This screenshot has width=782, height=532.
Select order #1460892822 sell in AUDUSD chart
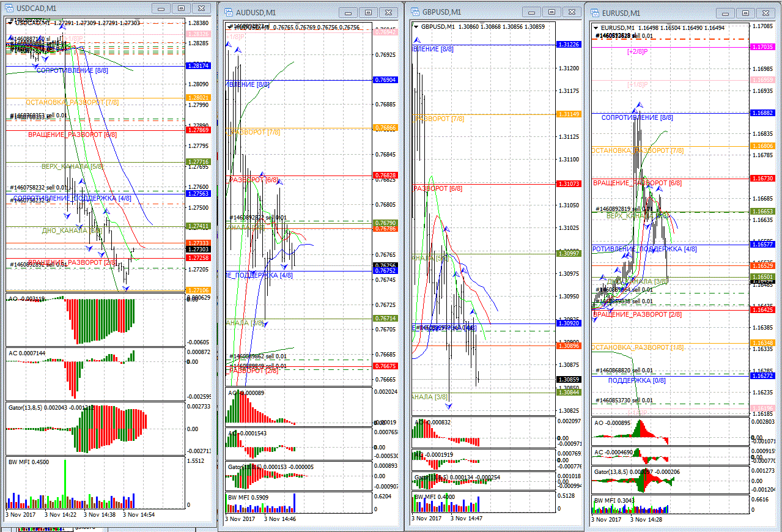click(258, 218)
